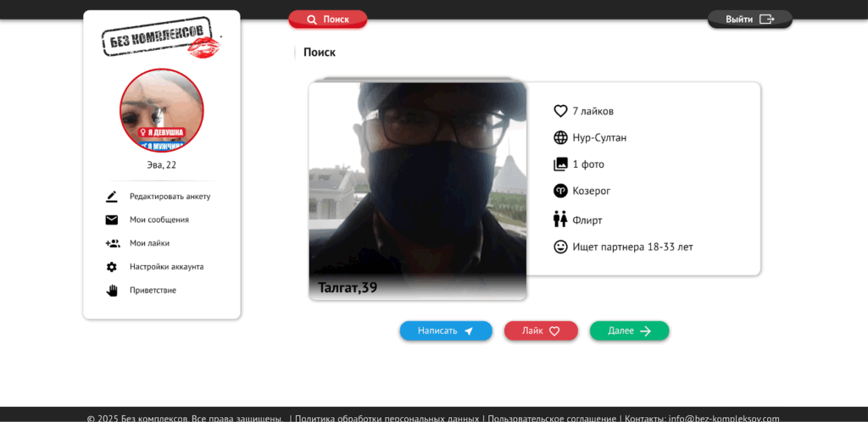Click the heart icon next to 7 лайков
This screenshot has height=422, width=868.
click(x=560, y=111)
